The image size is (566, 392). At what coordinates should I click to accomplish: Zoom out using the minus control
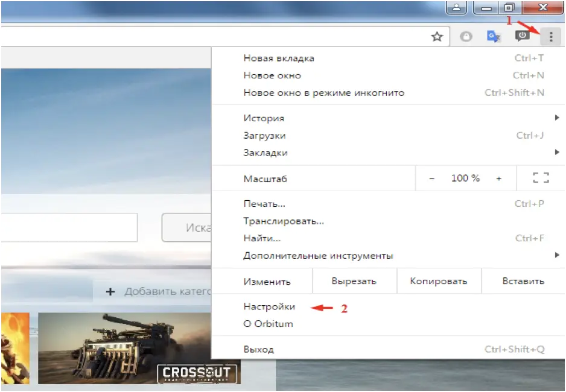pos(433,178)
